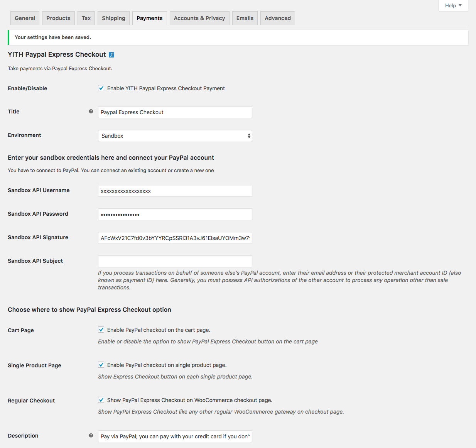Click the empty Sandbox API Subject field
The image size is (476, 448).
click(x=175, y=261)
